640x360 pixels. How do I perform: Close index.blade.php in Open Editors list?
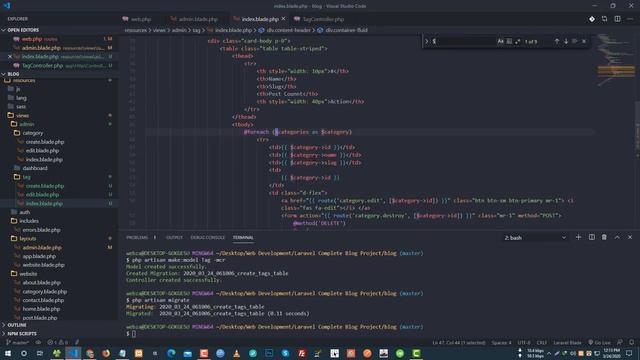tap(10, 57)
